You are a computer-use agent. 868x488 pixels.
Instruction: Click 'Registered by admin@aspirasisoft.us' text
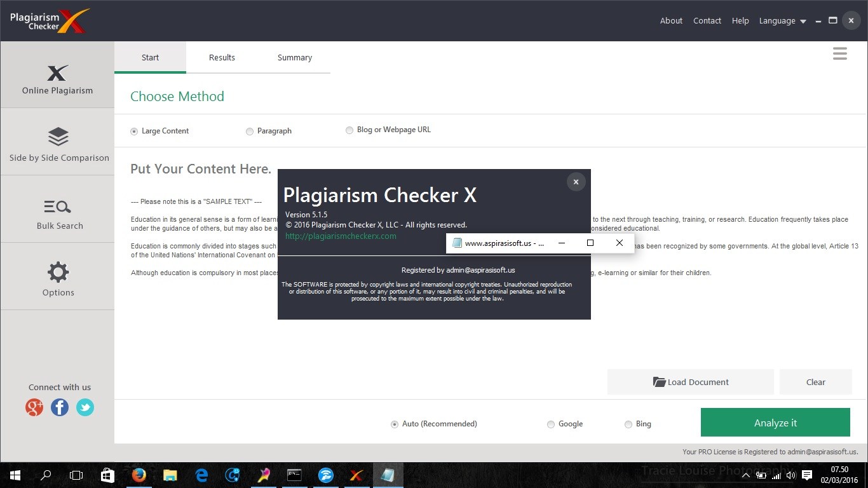point(458,270)
